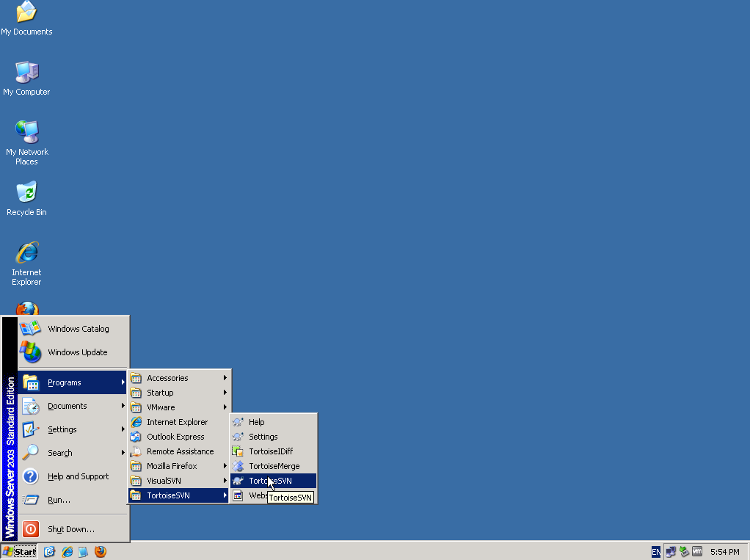
Task: Click the Search magnifier icon
Action: (31, 452)
